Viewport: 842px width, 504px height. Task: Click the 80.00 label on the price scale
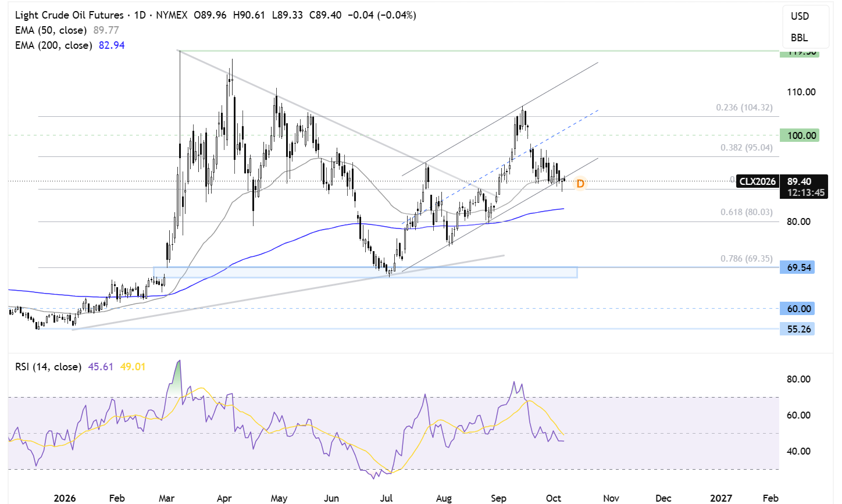pyautogui.click(x=799, y=221)
